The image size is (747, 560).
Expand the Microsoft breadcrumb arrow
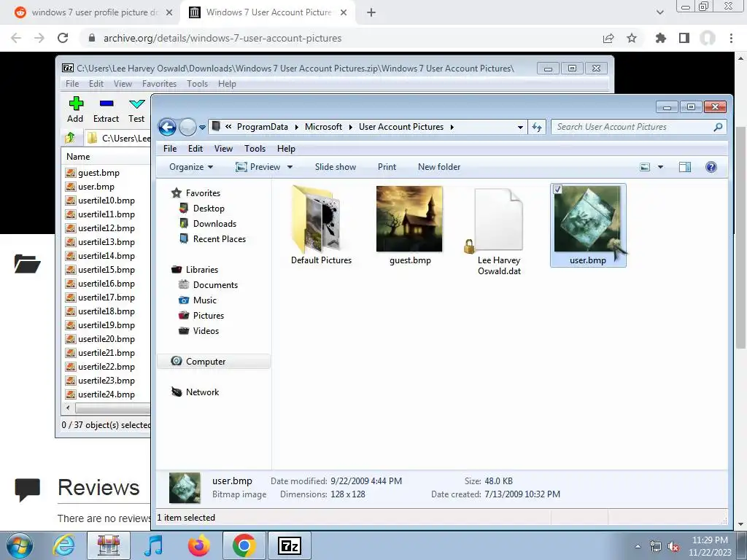click(x=351, y=127)
